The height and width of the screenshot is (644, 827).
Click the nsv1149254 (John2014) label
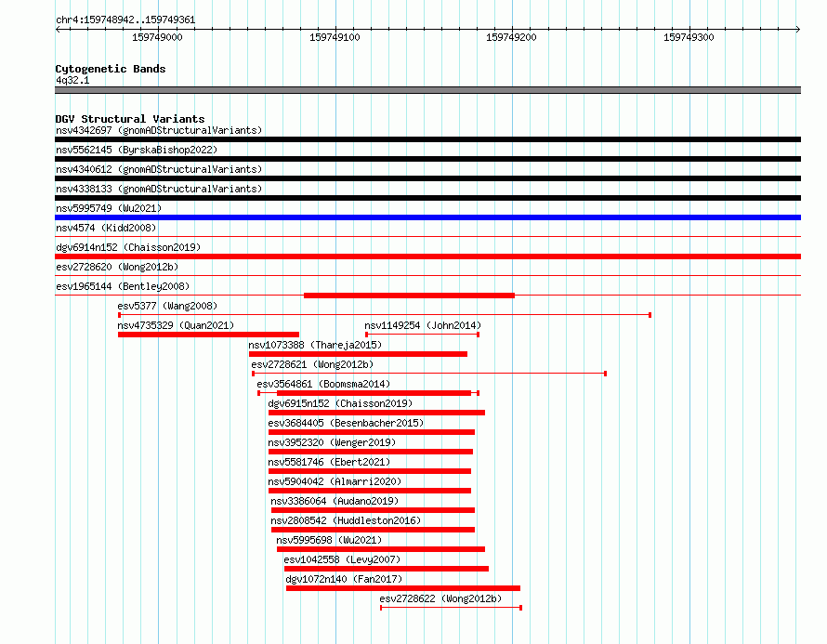(423, 325)
